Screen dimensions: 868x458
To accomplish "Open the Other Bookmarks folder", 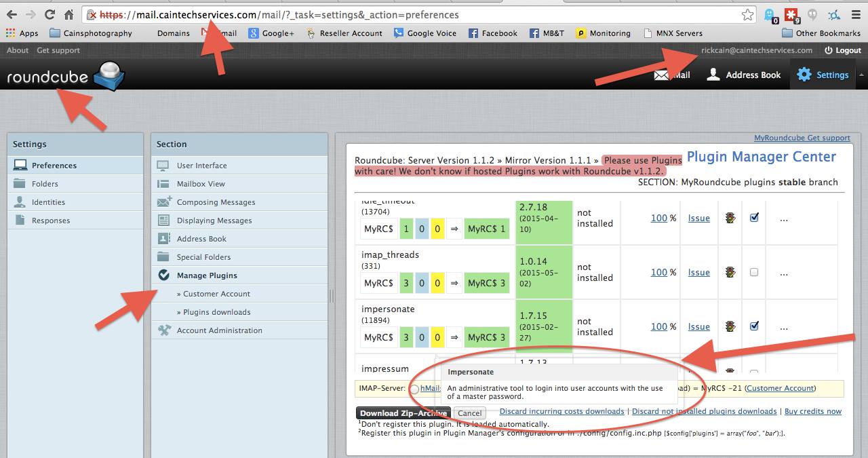I will coord(821,33).
